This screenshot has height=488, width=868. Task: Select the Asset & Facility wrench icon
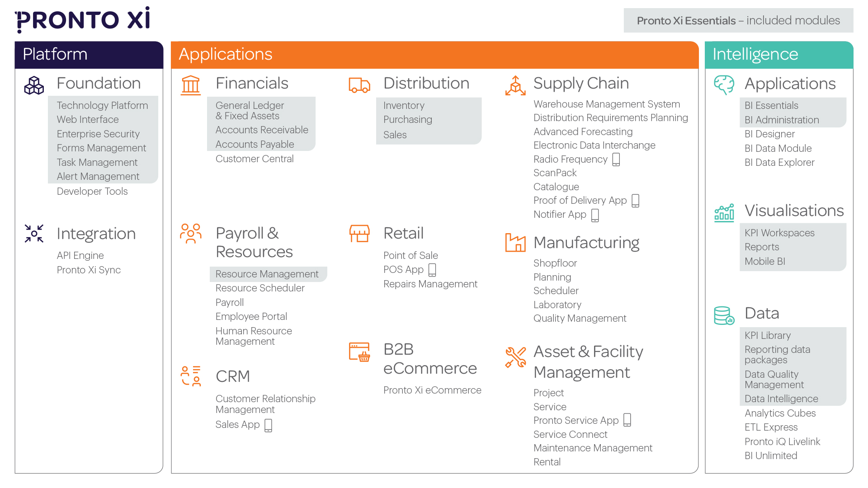(x=515, y=357)
